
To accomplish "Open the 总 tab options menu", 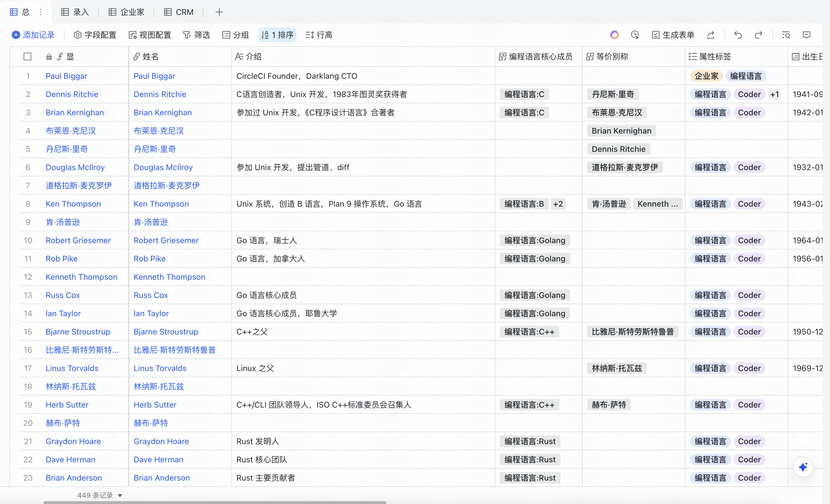I will coord(41,12).
